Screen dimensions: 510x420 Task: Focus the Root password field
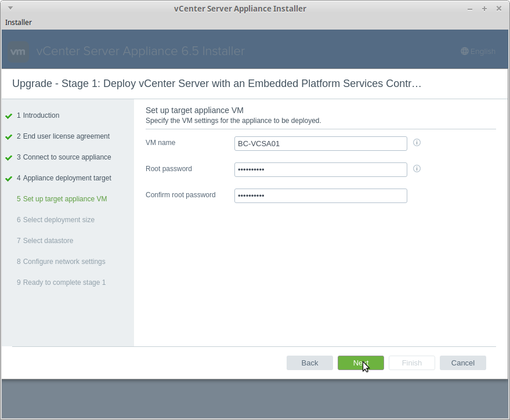321,170
